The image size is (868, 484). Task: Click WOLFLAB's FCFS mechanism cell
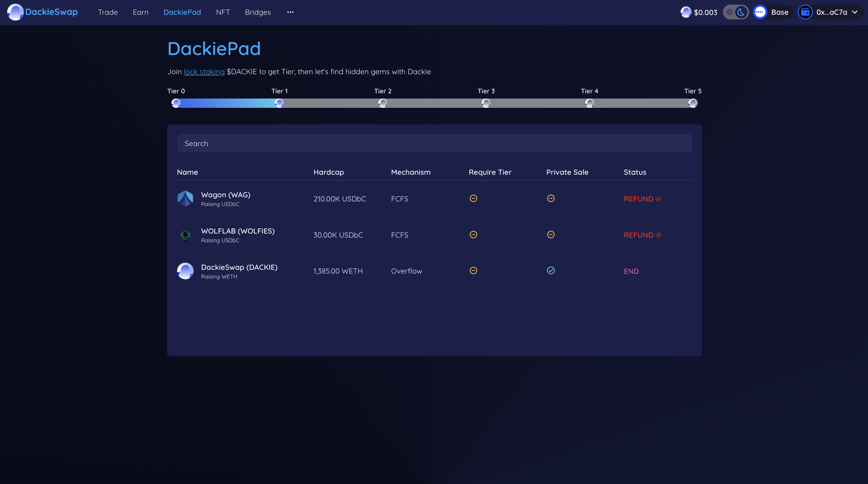(400, 235)
